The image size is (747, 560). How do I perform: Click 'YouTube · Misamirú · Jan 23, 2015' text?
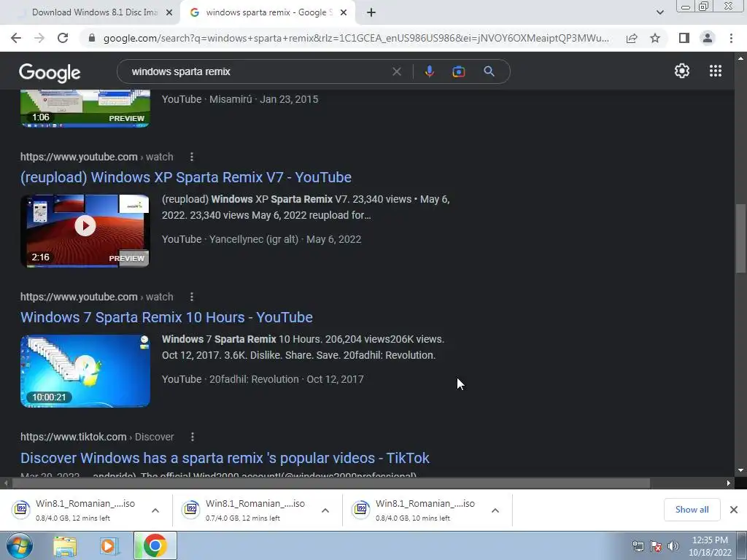240,99
